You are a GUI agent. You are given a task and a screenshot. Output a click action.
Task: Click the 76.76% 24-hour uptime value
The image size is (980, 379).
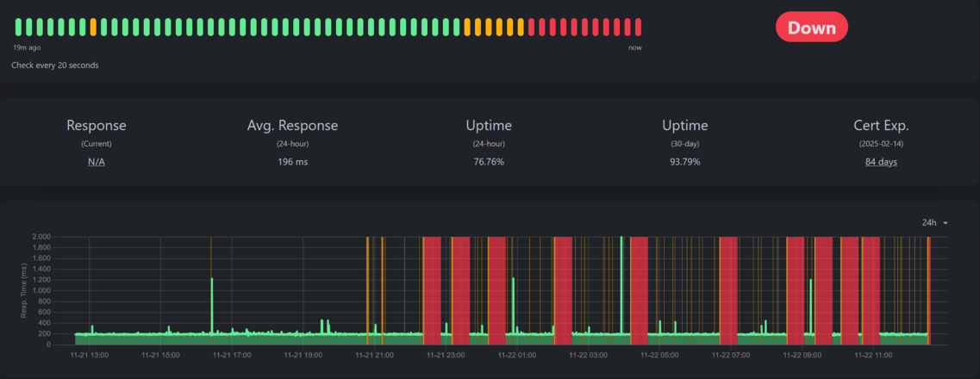490,162
